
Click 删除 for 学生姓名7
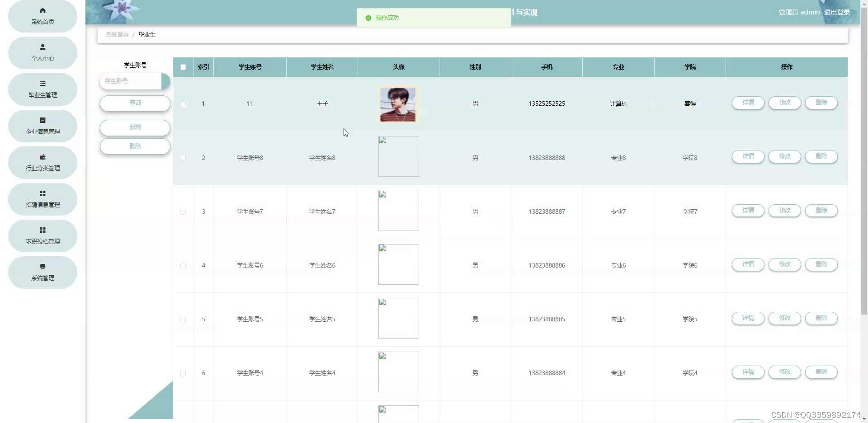pyautogui.click(x=821, y=211)
